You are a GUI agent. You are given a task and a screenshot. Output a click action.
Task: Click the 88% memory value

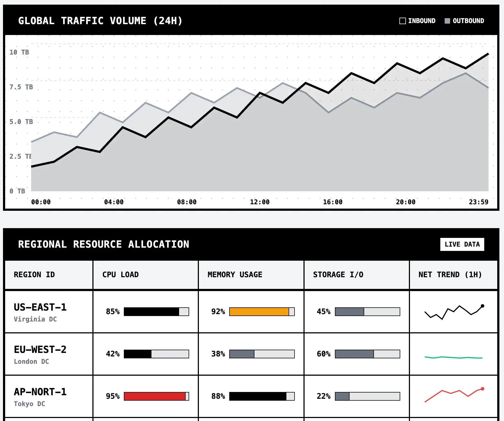[218, 396]
